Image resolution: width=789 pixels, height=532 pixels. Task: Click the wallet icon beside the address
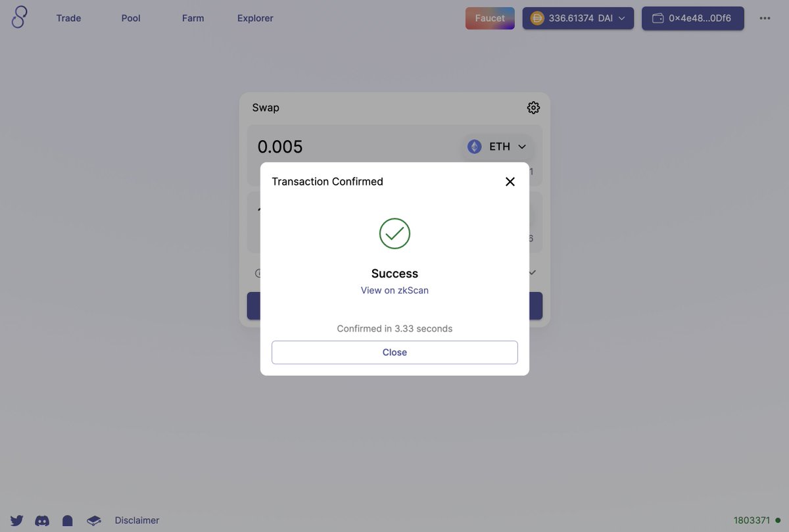[657, 18]
